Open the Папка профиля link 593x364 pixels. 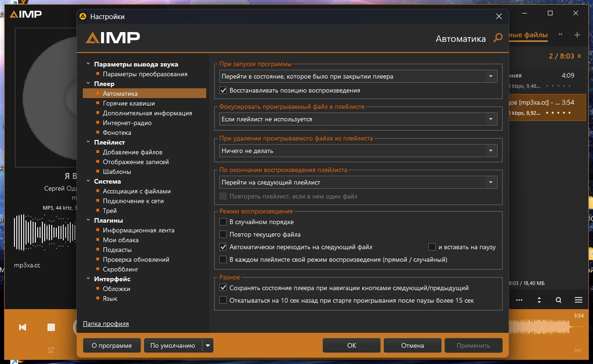point(106,324)
